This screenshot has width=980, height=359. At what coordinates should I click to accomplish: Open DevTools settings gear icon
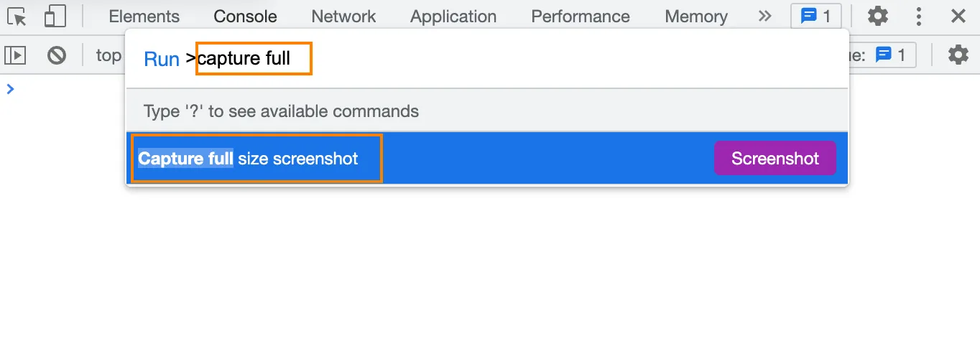877,16
